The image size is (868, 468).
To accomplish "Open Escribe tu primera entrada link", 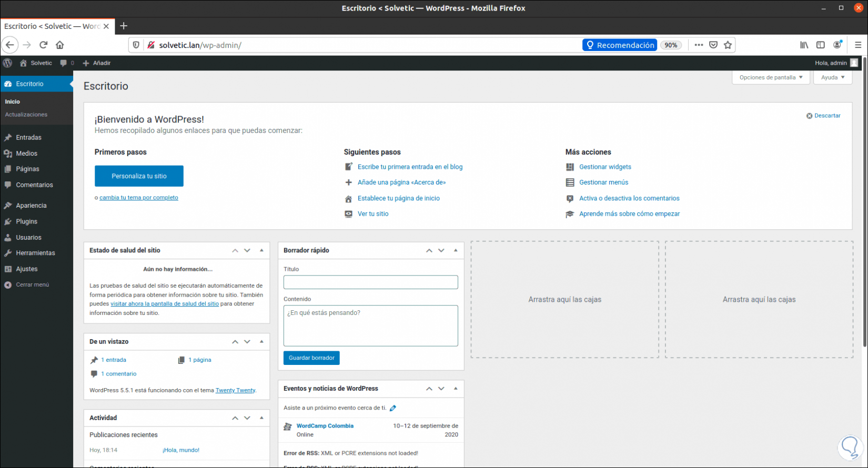I will click(410, 167).
